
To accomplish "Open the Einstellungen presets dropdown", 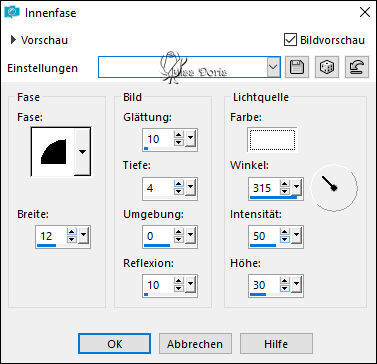I will (273, 67).
